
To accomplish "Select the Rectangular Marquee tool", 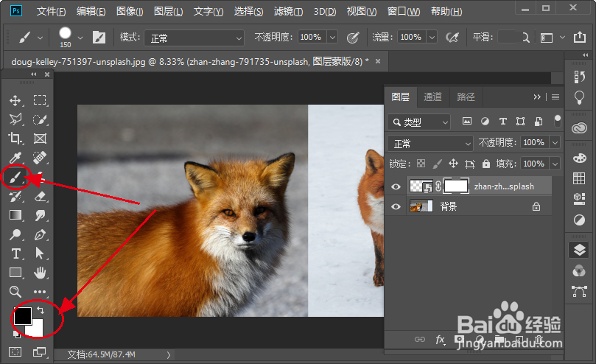I will click(40, 100).
